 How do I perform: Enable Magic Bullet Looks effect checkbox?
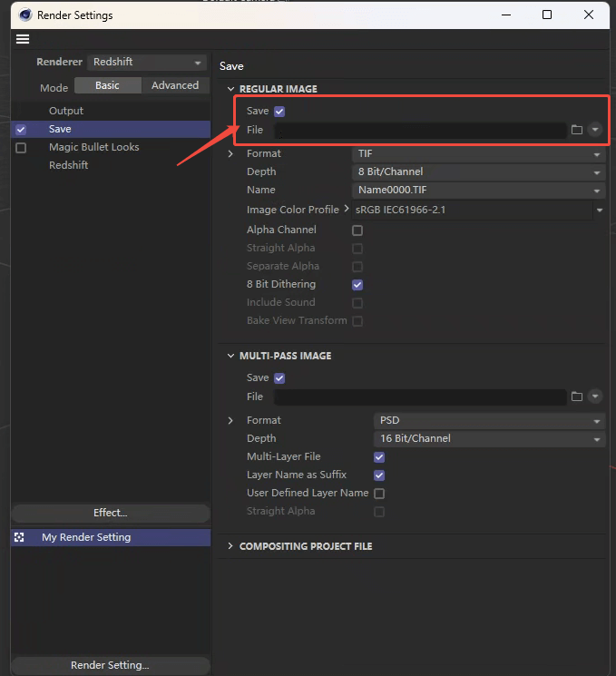click(x=21, y=147)
